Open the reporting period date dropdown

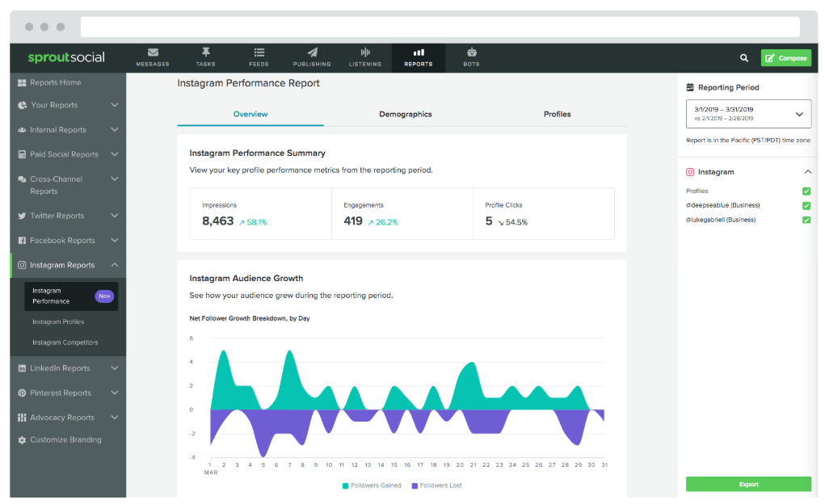point(748,114)
